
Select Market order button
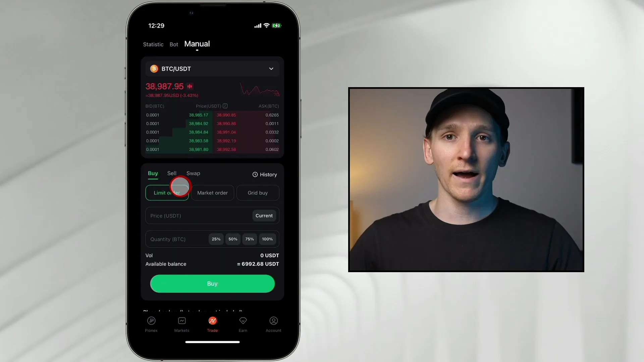212,193
